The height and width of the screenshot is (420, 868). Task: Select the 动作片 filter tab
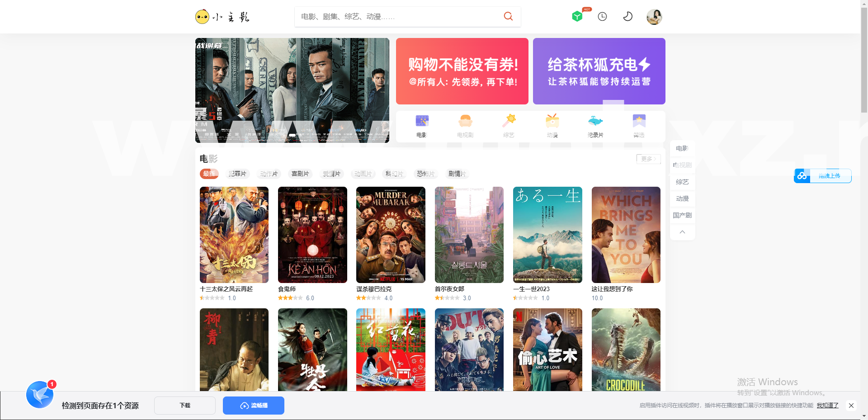click(269, 174)
